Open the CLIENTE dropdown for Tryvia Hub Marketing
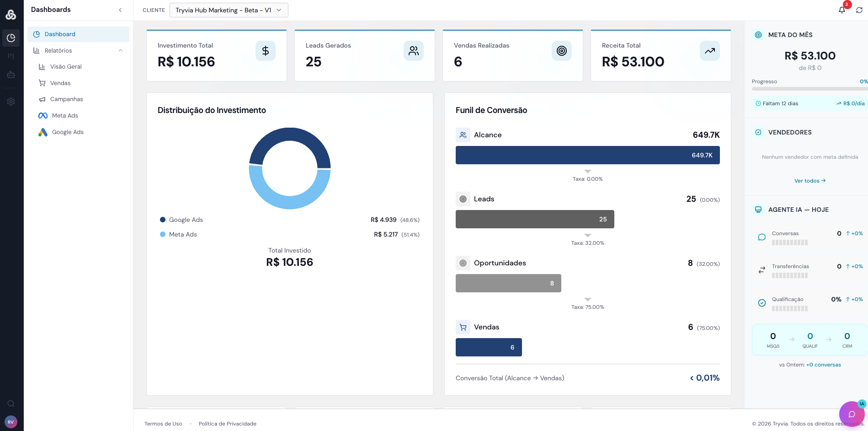This screenshot has height=431, width=868. [229, 10]
